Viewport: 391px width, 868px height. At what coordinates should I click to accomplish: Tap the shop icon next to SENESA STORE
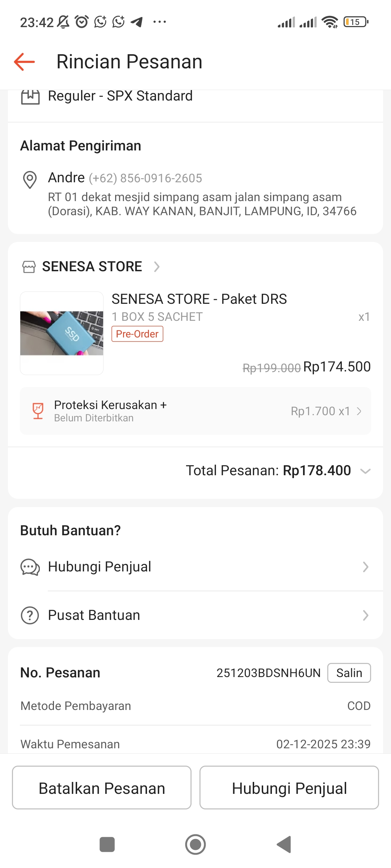coord(29,267)
